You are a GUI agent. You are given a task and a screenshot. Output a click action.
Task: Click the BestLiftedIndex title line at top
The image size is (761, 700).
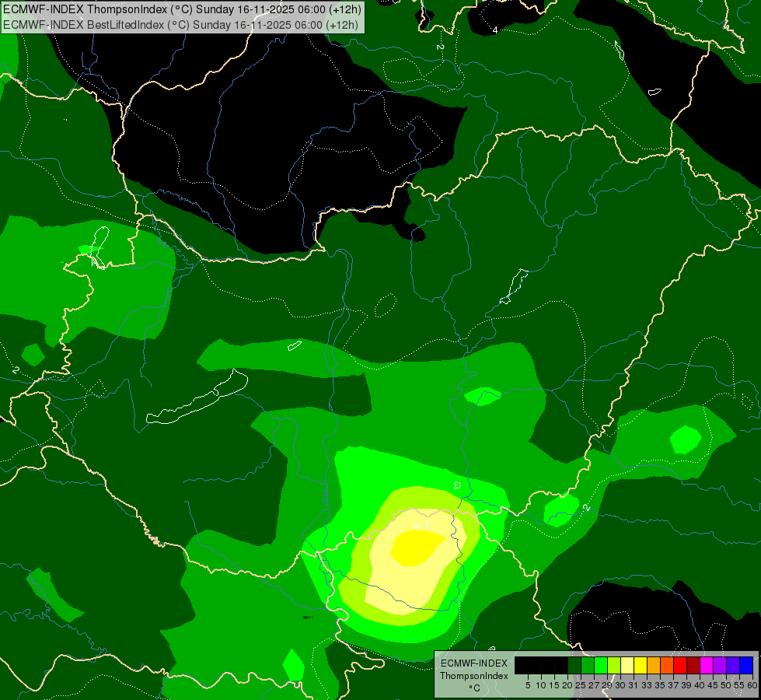(x=180, y=25)
